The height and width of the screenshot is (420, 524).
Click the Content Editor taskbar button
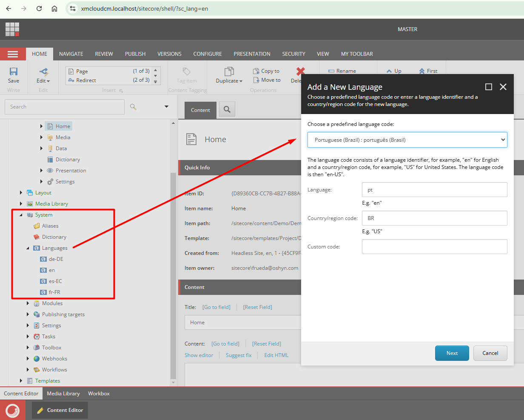60,410
